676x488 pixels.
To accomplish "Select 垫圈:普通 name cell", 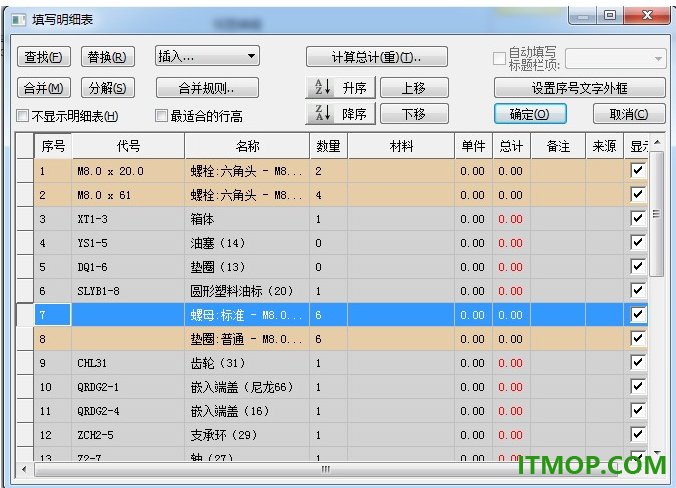I will (247, 339).
